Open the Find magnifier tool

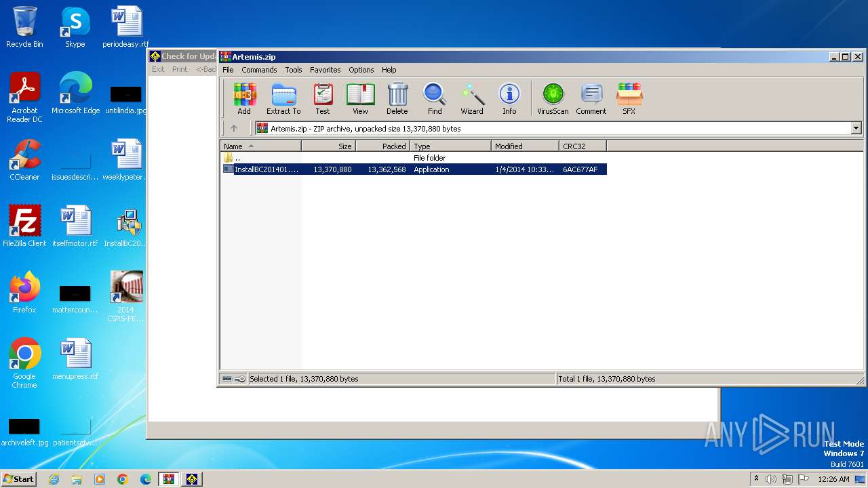(x=435, y=99)
